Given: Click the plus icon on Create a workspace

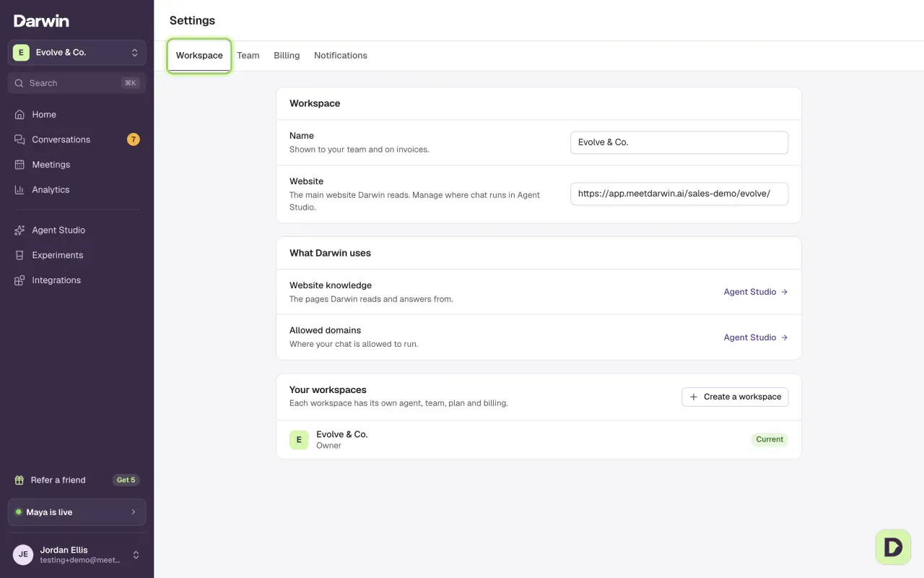Looking at the screenshot, I should pos(694,397).
